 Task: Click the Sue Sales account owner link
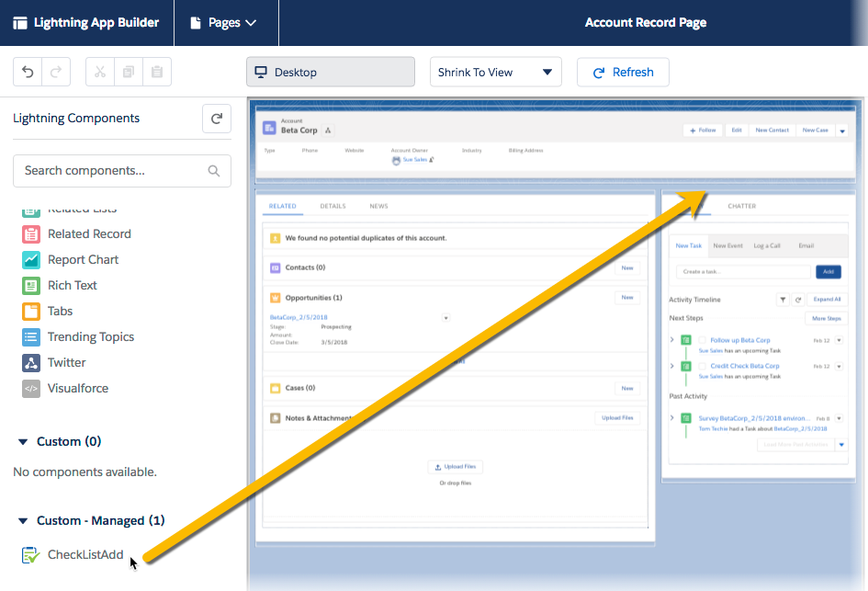(414, 160)
